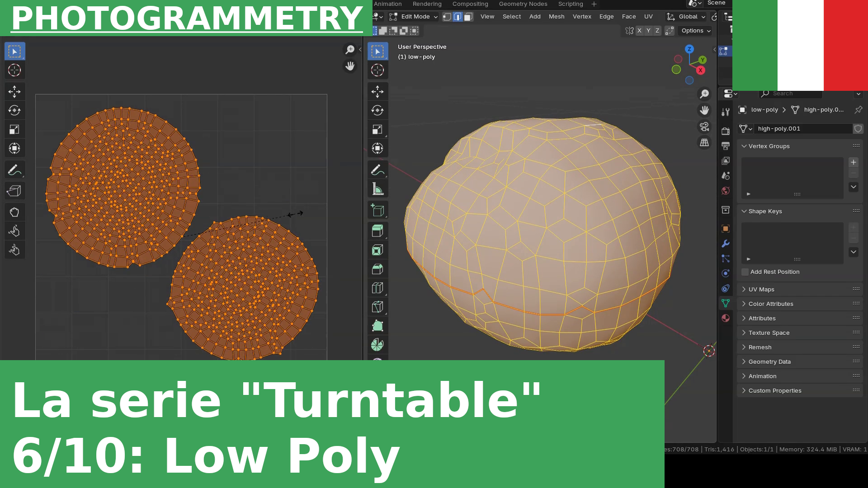The width and height of the screenshot is (868, 488).
Task: Select the Measure tool in the 3D viewport
Action: point(377,189)
